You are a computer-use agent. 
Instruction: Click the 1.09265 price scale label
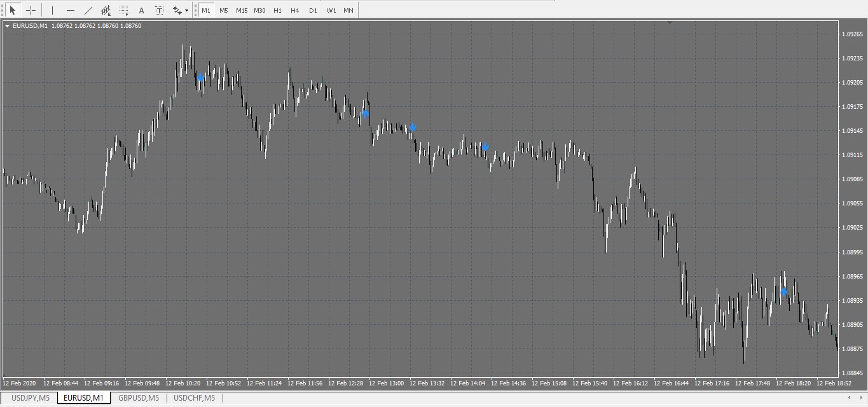coord(852,34)
